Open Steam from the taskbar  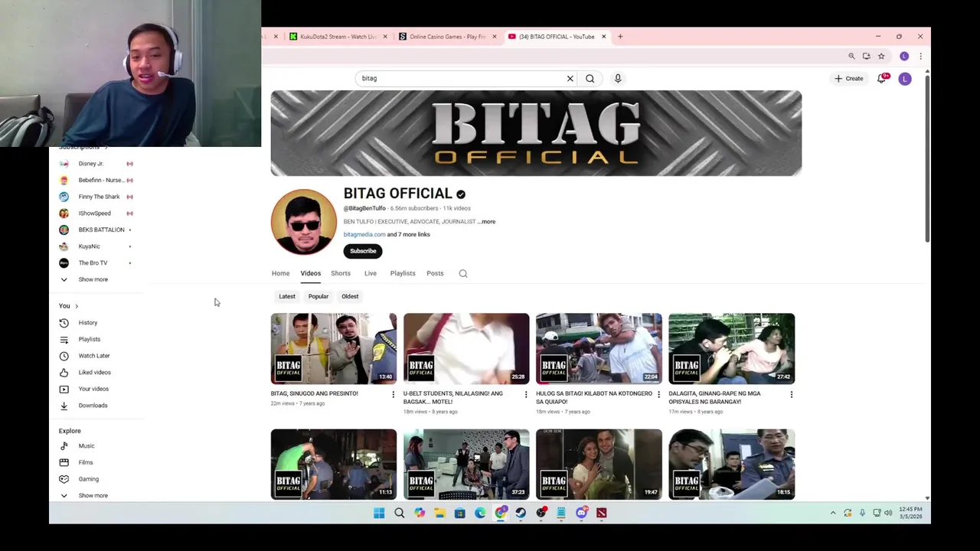(521, 513)
